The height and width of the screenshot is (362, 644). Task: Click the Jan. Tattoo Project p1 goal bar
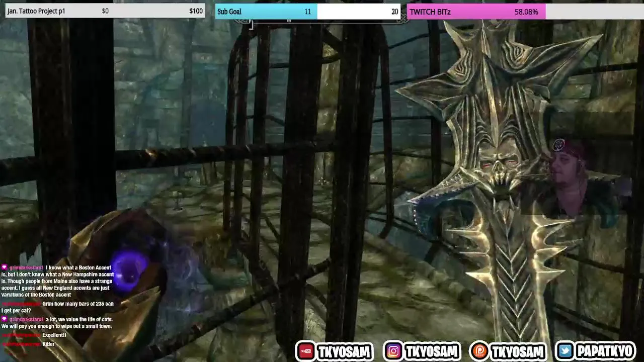click(105, 11)
